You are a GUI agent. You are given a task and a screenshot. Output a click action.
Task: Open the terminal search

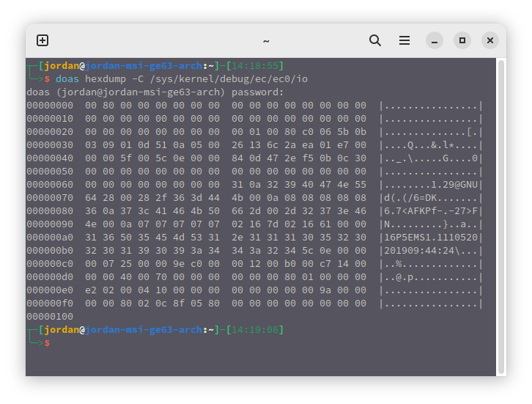(x=375, y=40)
